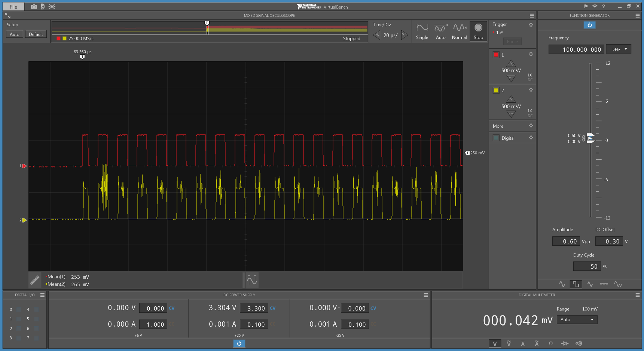This screenshot has width=644, height=351.
Task: Toggle digital I/O line 4
Action: (36, 309)
